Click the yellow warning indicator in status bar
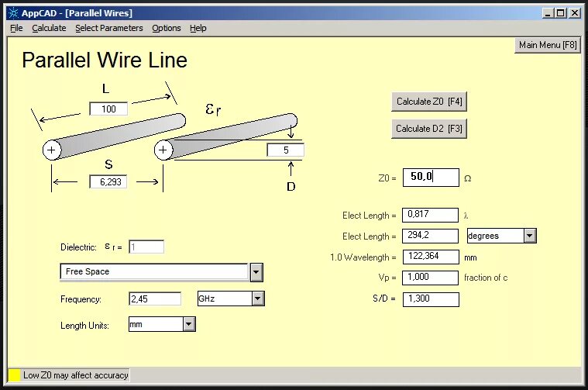Image resolution: width=588 pixels, height=390 pixels. (14, 375)
